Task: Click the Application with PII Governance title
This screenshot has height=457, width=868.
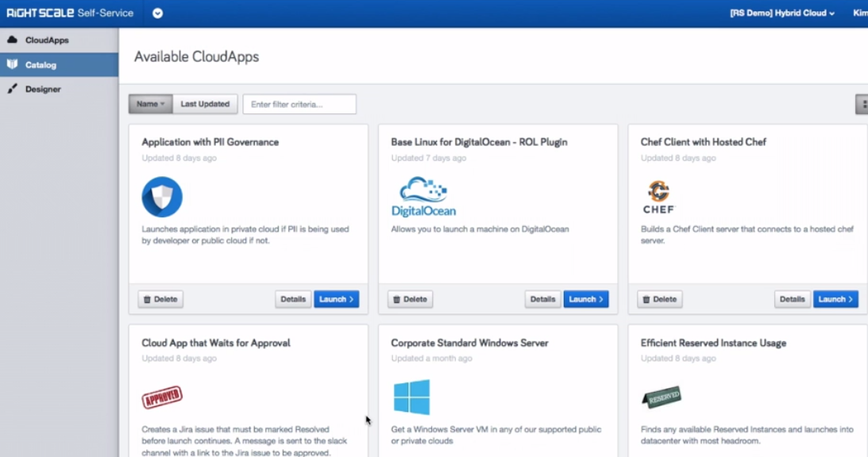Action: (x=210, y=142)
